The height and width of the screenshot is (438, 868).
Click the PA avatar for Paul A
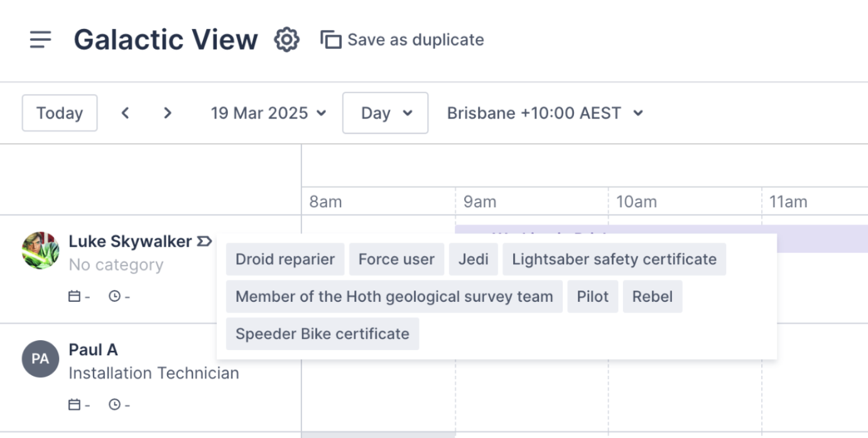40,359
